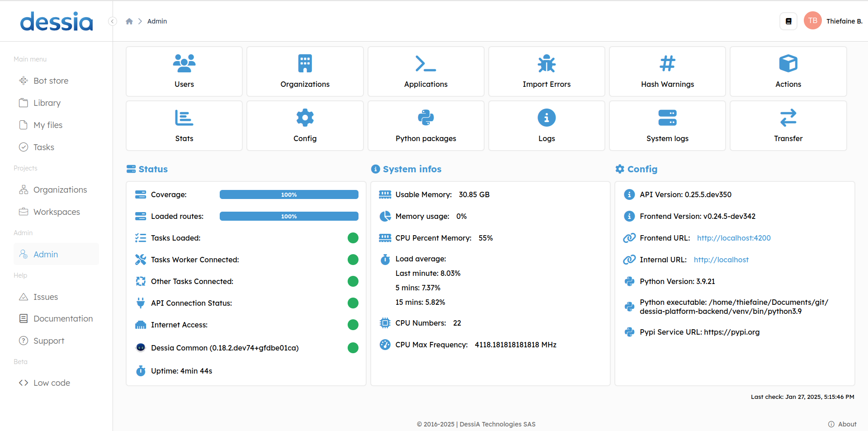Open the Applications terminal icon card
The image size is (868, 431).
click(426, 71)
